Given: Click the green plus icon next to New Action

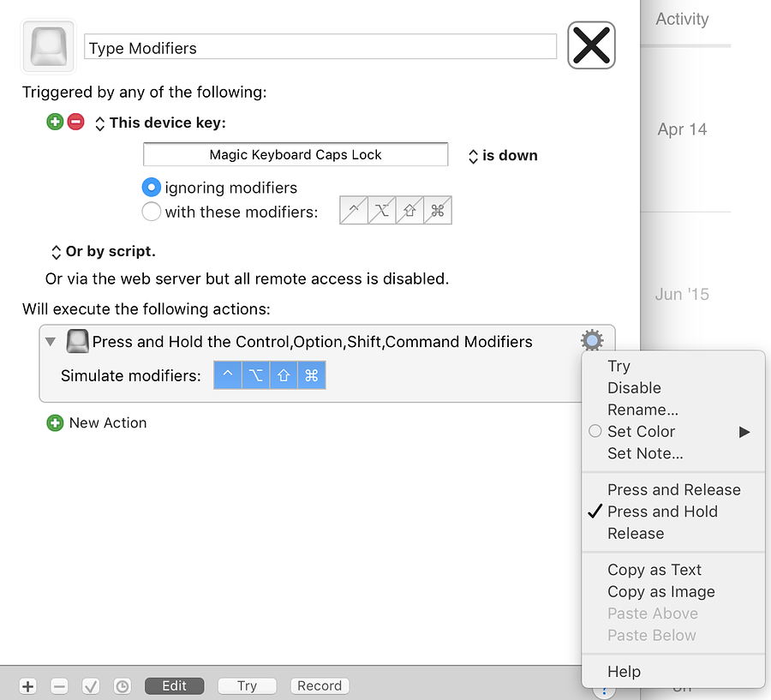Looking at the screenshot, I should pyautogui.click(x=55, y=422).
